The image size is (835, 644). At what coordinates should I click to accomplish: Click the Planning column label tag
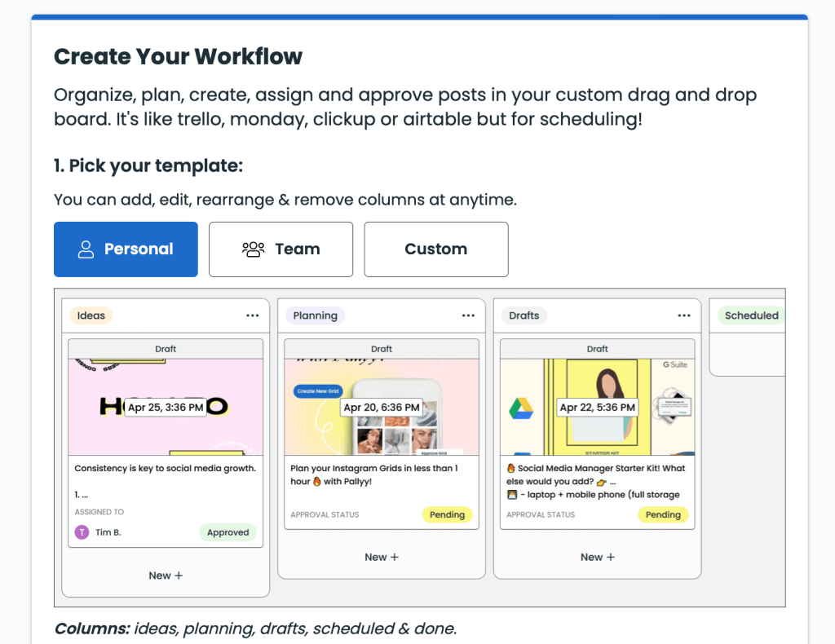[x=315, y=315]
